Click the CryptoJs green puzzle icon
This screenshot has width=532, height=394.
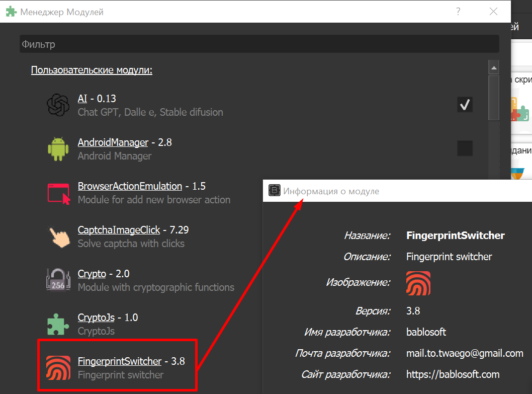click(x=58, y=324)
